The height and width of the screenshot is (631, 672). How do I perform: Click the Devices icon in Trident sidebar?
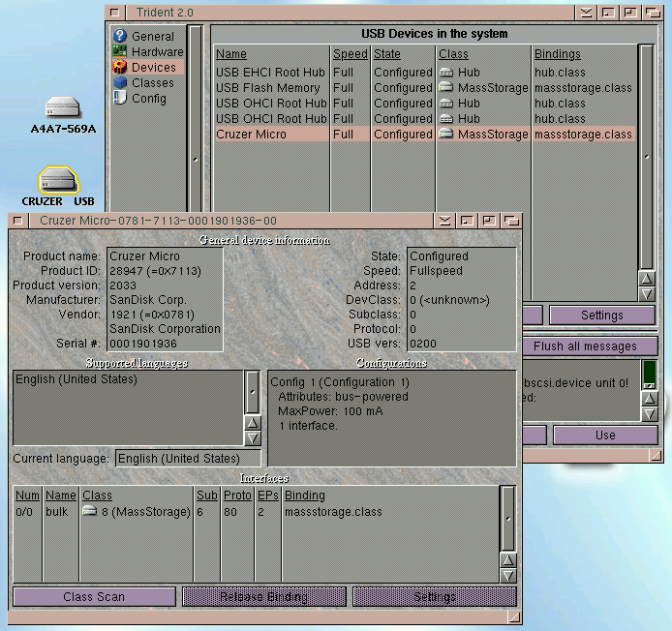(x=119, y=67)
